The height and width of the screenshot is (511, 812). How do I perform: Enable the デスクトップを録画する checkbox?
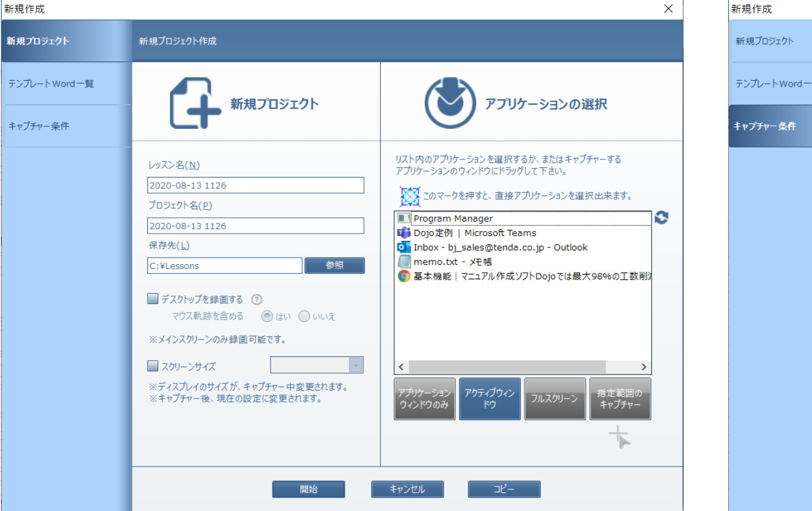[x=153, y=299]
